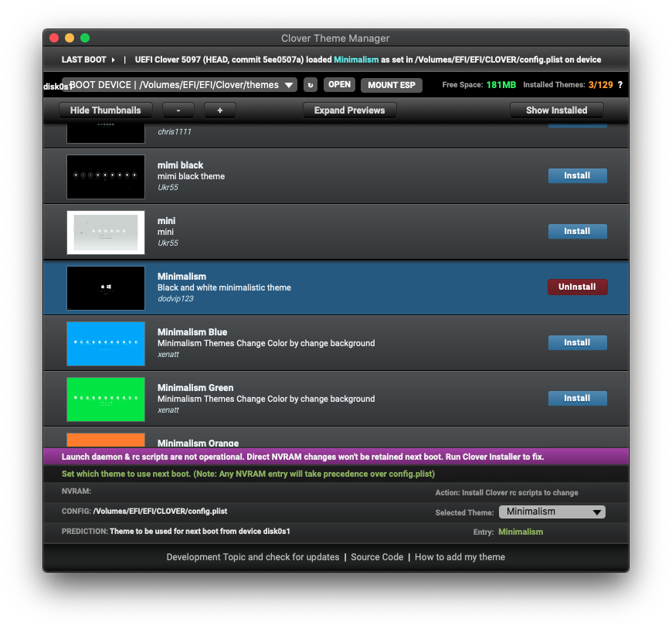Open the Selected Theme Minimalism dropdown
Screen dimensions: 672x629
[x=552, y=512]
